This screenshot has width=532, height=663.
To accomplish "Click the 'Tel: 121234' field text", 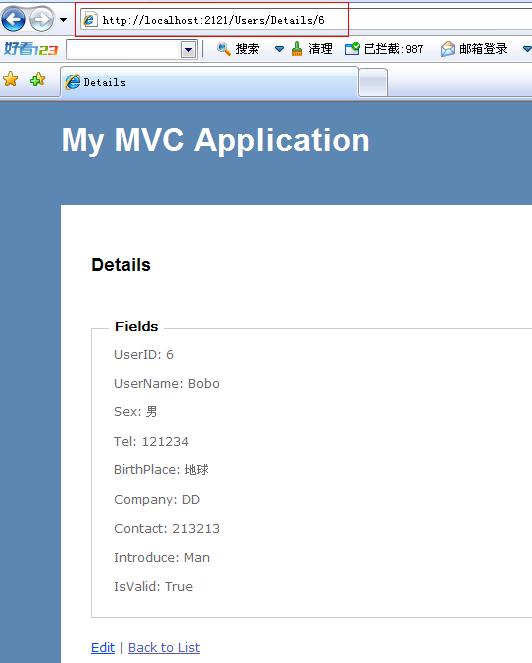I will (151, 441).
